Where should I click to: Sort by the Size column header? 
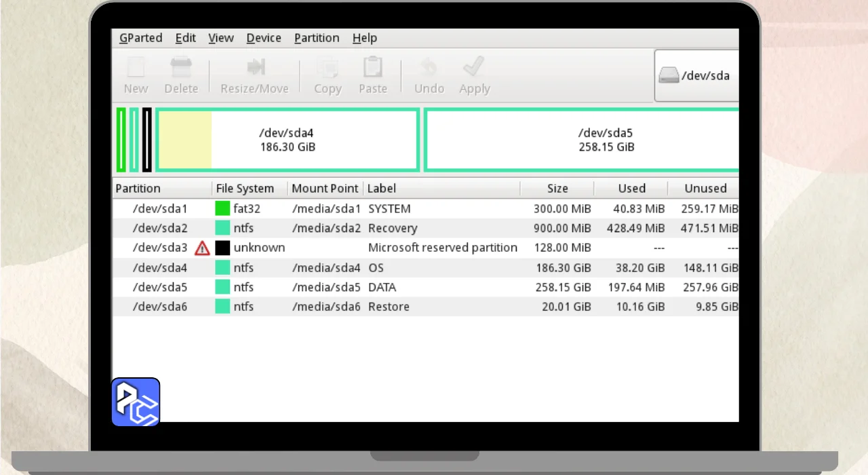click(x=557, y=189)
